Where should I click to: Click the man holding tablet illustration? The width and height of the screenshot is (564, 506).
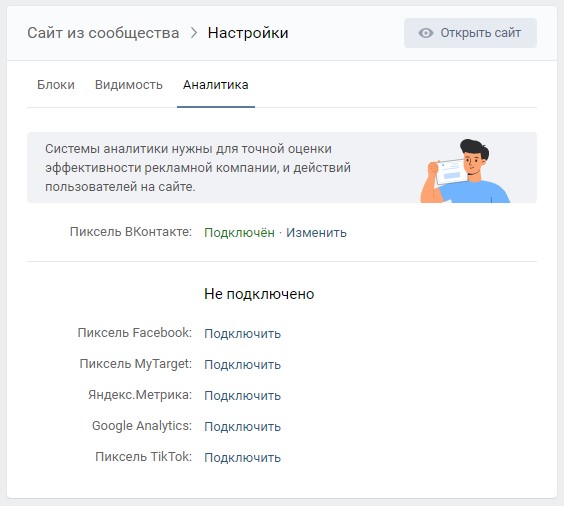pyautogui.click(x=465, y=171)
